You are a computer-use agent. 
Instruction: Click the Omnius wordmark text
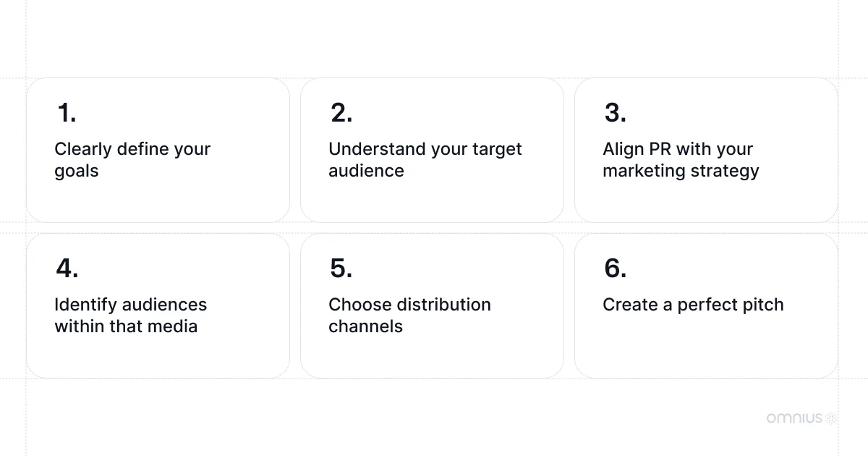point(794,418)
